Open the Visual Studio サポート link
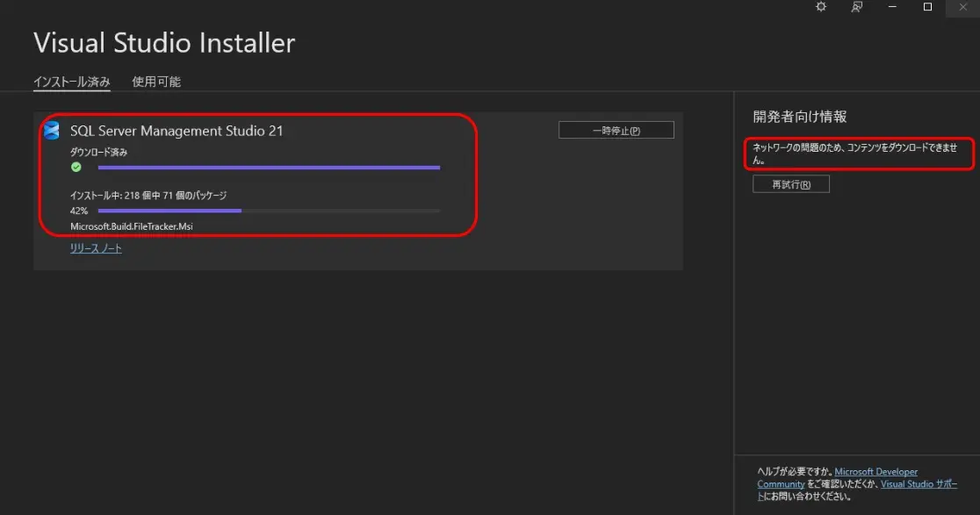 [x=919, y=483]
